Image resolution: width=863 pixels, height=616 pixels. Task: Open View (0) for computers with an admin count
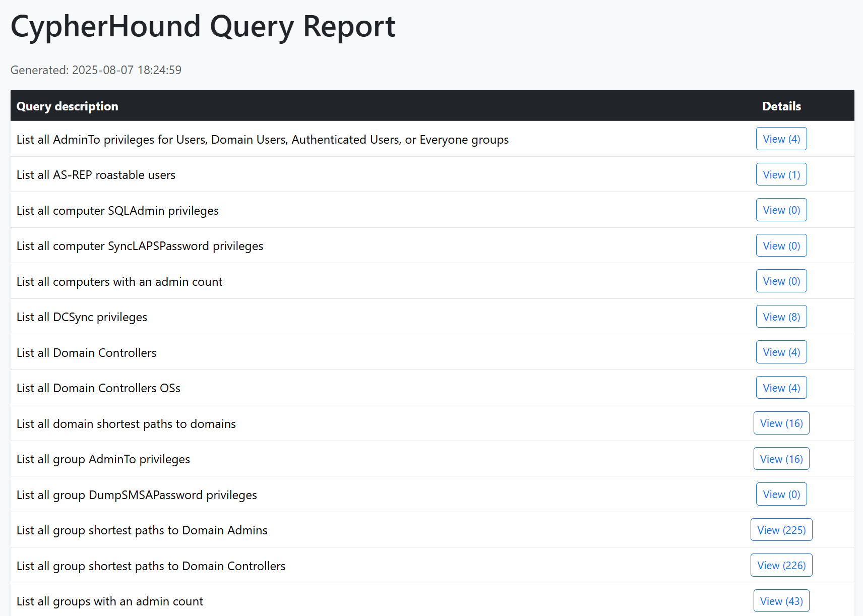click(781, 281)
